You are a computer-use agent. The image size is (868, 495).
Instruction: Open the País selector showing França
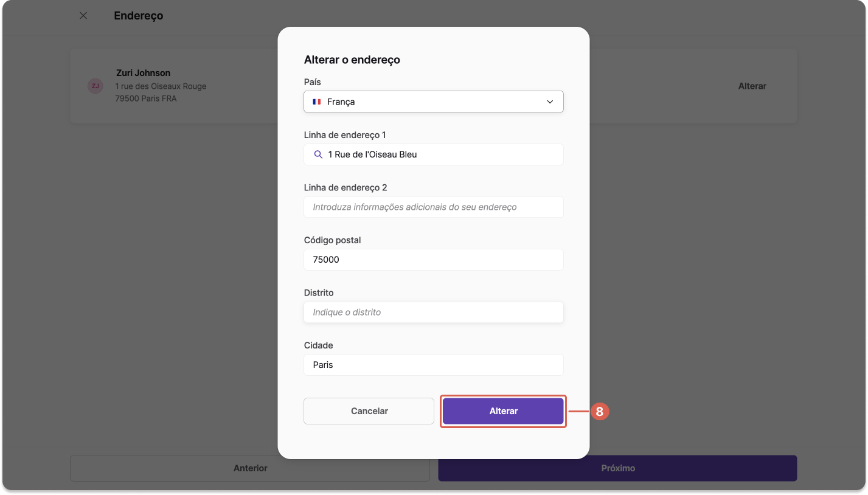pyautogui.click(x=434, y=102)
